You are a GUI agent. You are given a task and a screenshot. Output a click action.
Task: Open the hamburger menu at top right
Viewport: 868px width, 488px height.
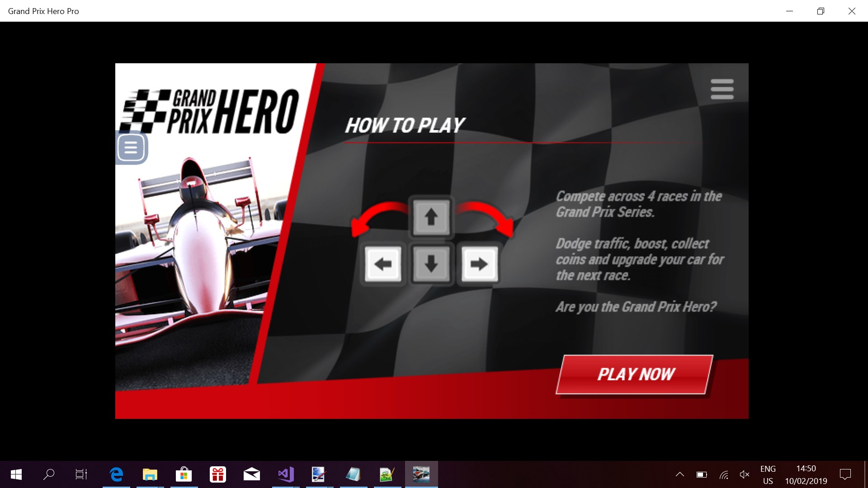tap(722, 89)
